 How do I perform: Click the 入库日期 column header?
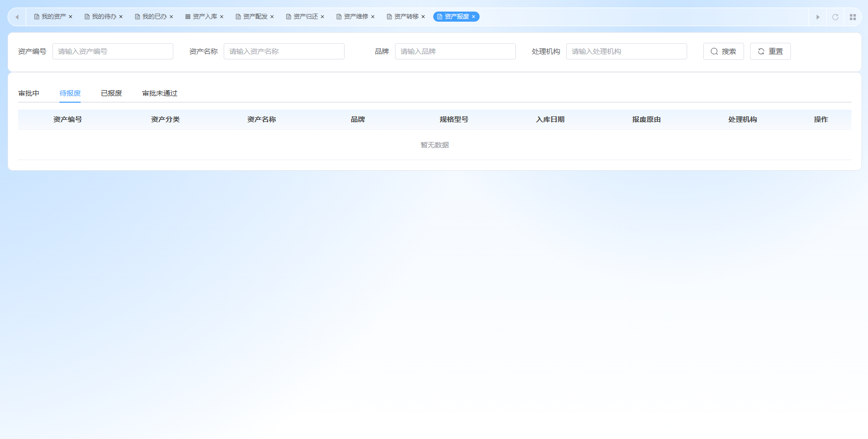point(550,119)
